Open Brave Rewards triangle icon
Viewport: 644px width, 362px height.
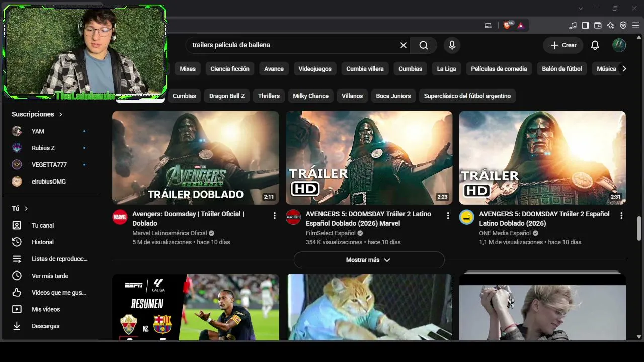(521, 25)
